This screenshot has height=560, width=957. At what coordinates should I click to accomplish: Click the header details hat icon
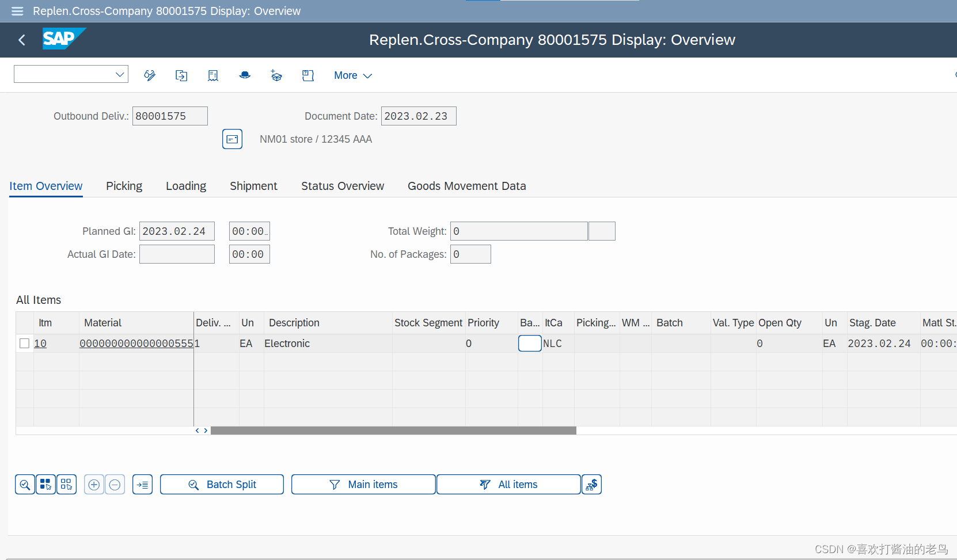(x=245, y=75)
